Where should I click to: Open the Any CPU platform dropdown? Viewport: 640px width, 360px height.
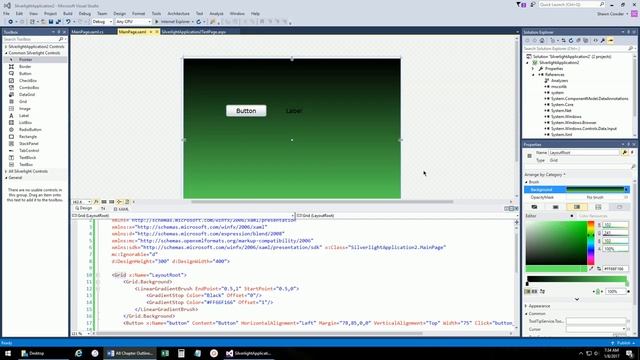133,22
